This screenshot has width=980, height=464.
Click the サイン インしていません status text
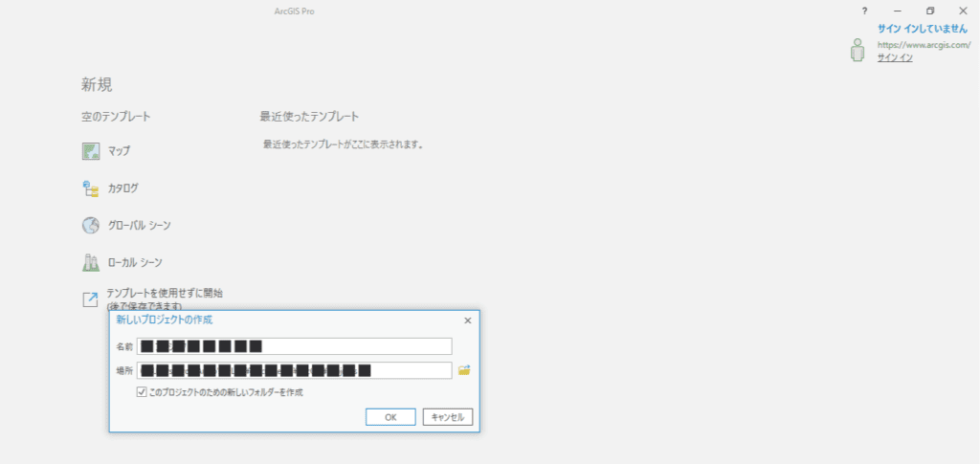click(923, 29)
